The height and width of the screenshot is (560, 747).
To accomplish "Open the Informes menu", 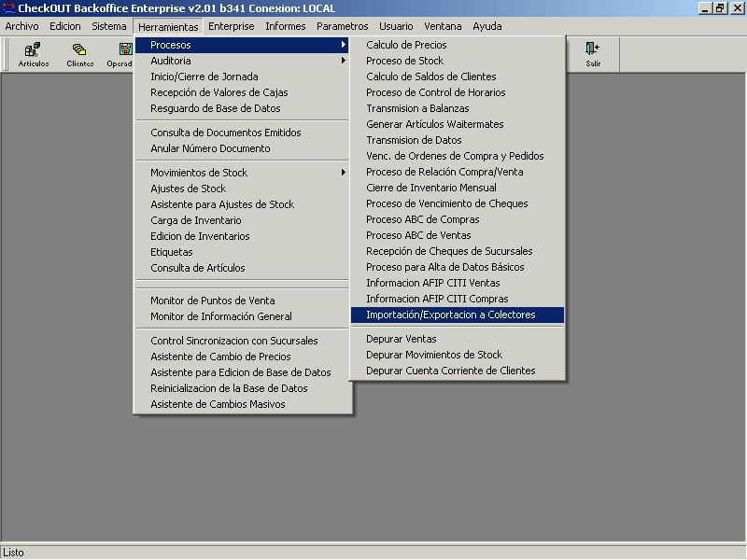I will pos(286,26).
